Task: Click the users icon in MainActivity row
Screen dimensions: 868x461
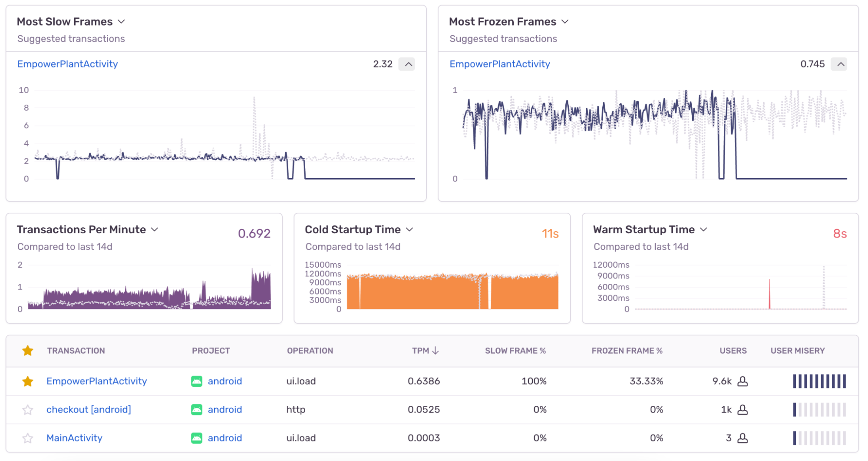Action: (x=743, y=438)
